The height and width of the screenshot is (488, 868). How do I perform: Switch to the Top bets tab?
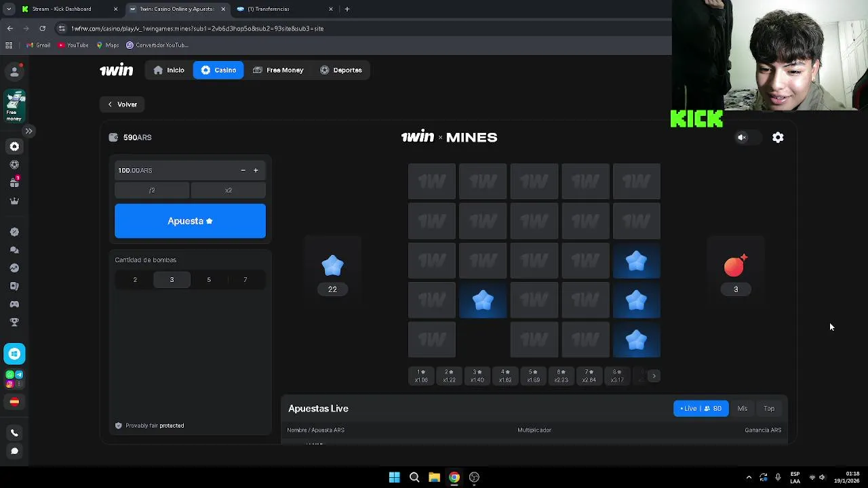coord(769,409)
